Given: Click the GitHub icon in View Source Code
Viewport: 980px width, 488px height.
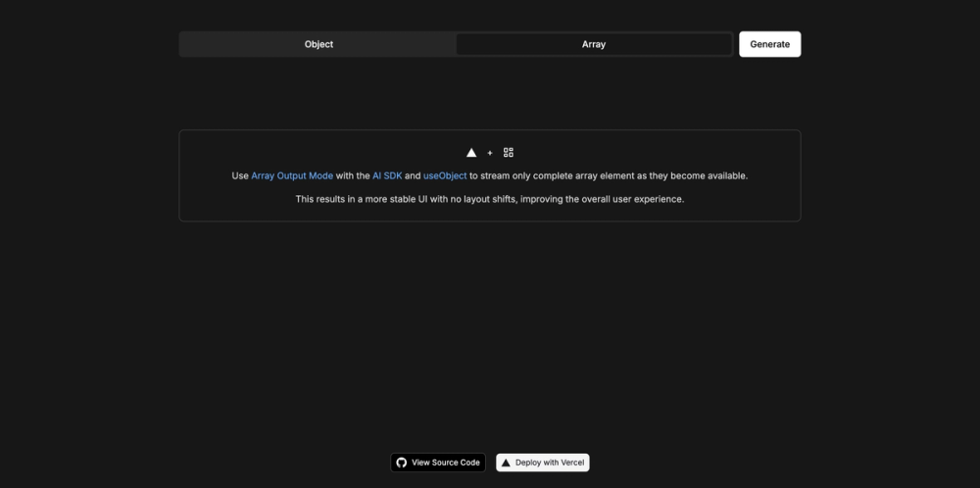Looking at the screenshot, I should point(402,463).
